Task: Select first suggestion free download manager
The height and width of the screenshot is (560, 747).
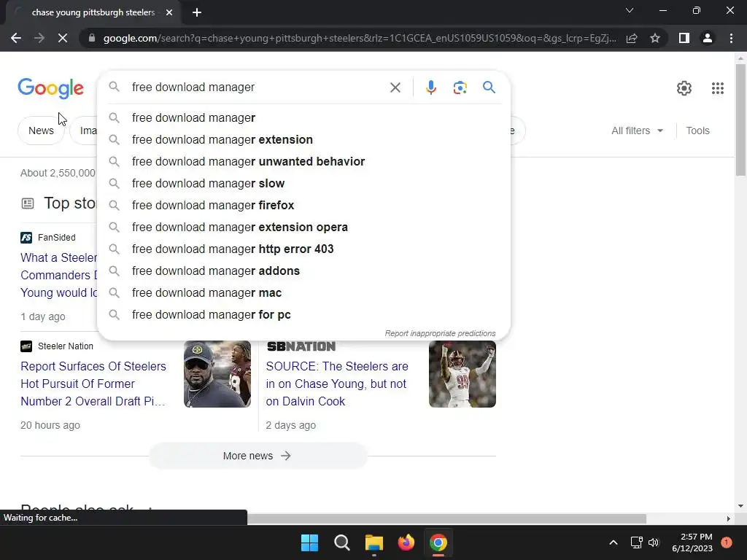Action: [303, 117]
